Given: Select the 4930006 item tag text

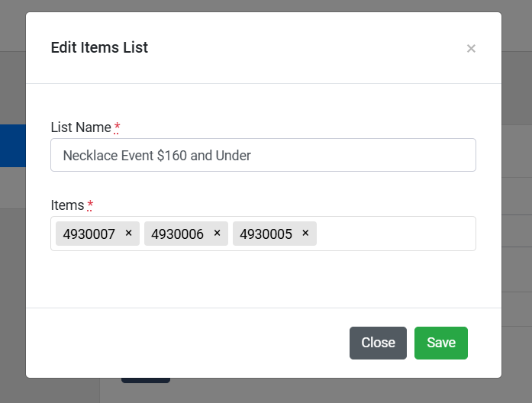Looking at the screenshot, I should (178, 234).
